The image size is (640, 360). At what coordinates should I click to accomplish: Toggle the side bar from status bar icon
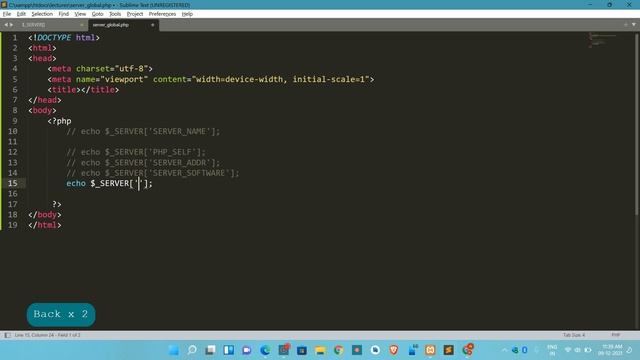[x=7, y=335]
